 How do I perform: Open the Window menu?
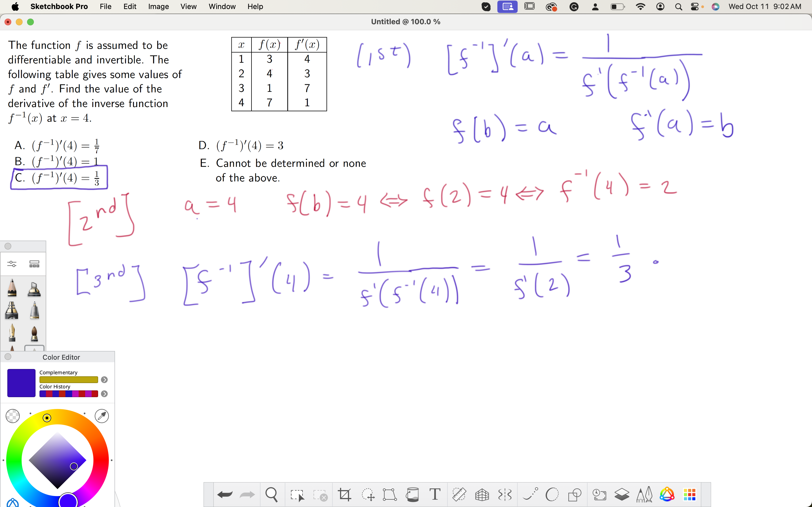[222, 6]
